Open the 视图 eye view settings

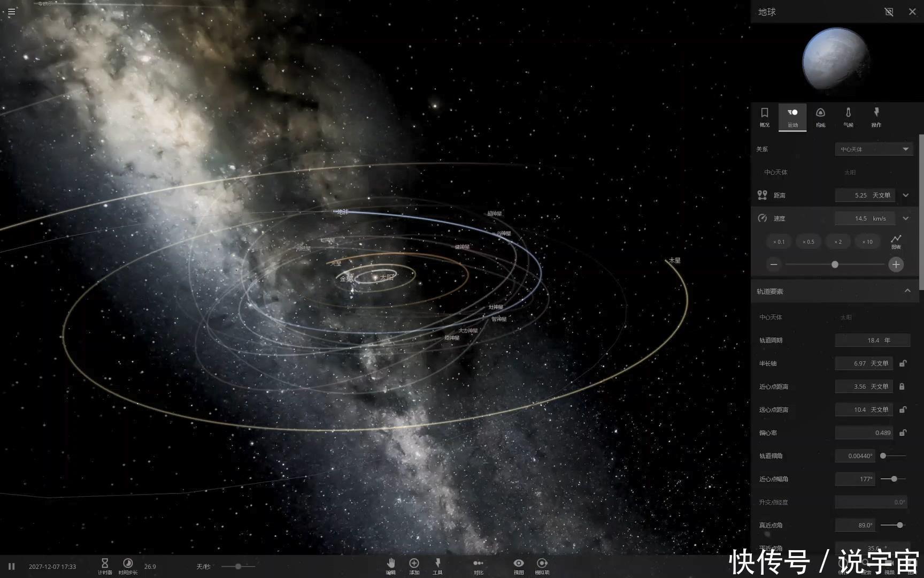(518, 564)
